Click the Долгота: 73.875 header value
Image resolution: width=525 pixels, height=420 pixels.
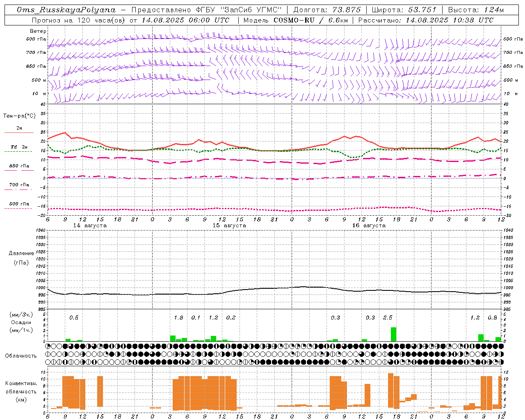327,10
